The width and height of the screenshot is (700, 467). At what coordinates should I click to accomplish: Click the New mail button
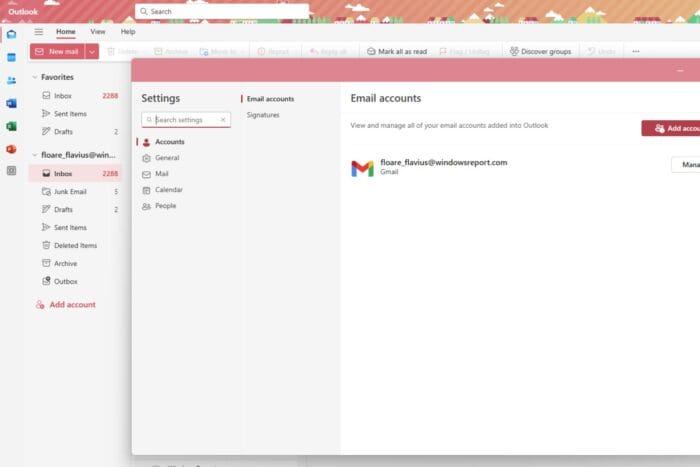coord(57,52)
